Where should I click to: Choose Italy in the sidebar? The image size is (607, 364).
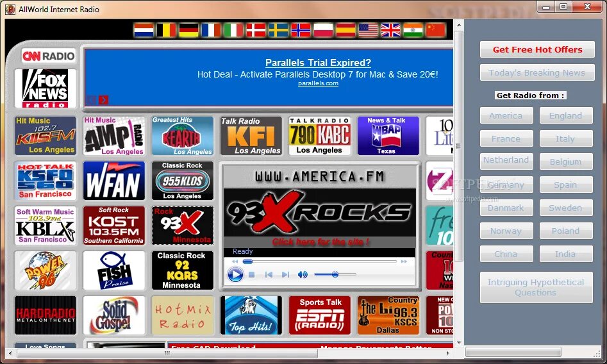[566, 138]
